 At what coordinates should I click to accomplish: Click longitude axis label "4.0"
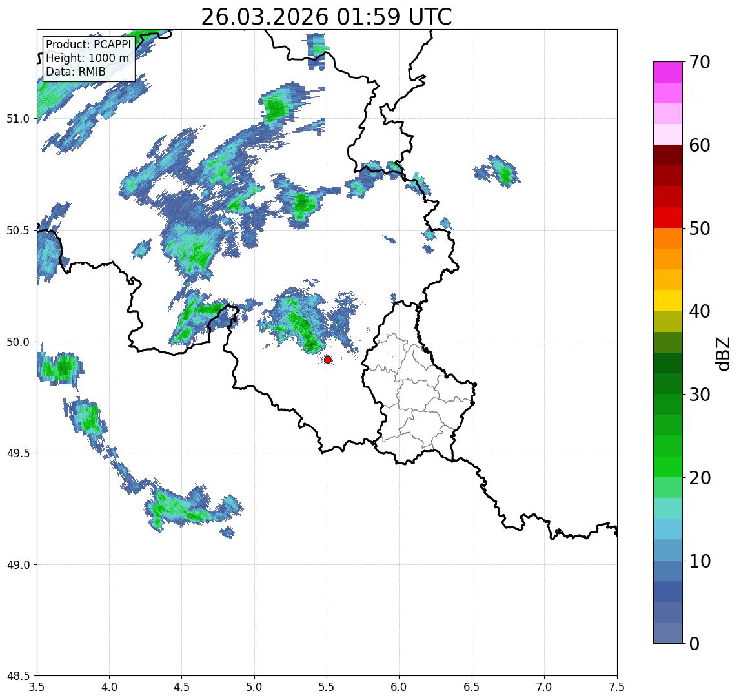[109, 687]
